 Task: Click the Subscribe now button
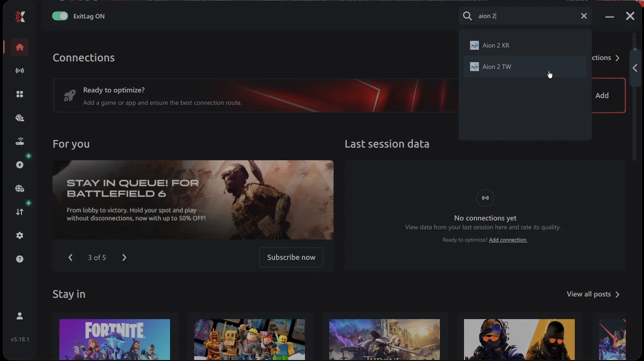click(x=291, y=257)
